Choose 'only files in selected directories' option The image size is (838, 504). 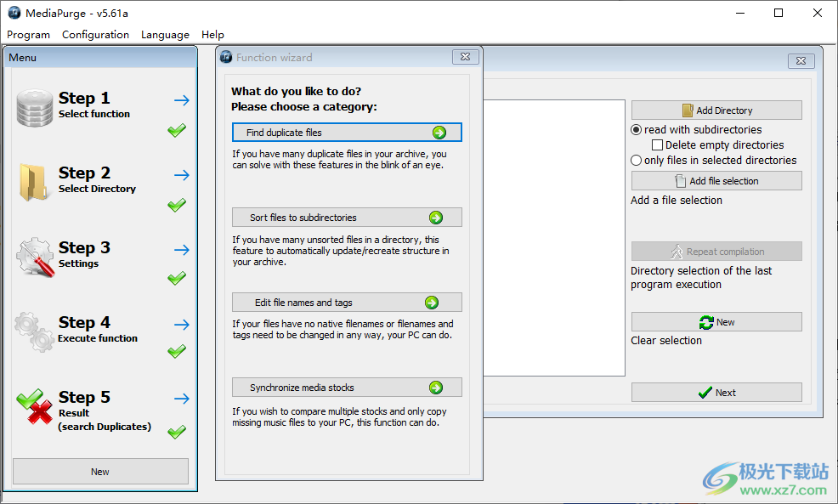(637, 161)
